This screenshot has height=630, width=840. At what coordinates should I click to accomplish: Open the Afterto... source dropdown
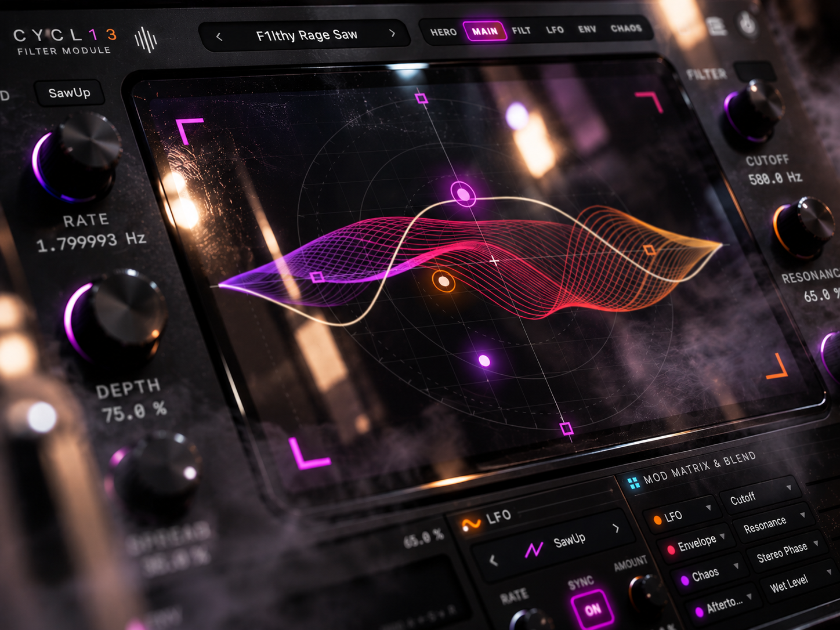point(724,605)
